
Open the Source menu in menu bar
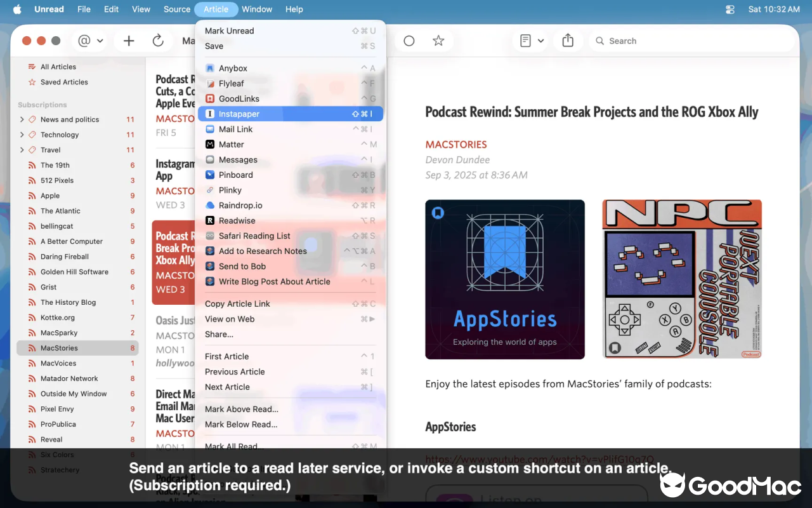click(x=177, y=9)
